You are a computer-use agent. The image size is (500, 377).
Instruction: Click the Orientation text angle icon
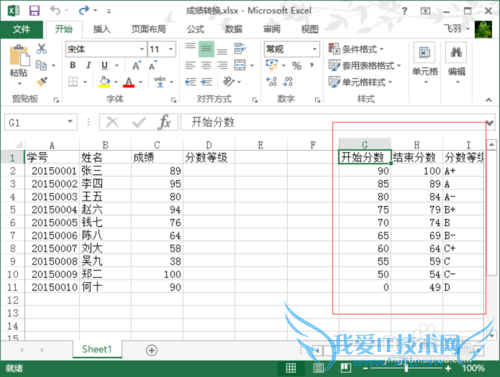tap(229, 82)
